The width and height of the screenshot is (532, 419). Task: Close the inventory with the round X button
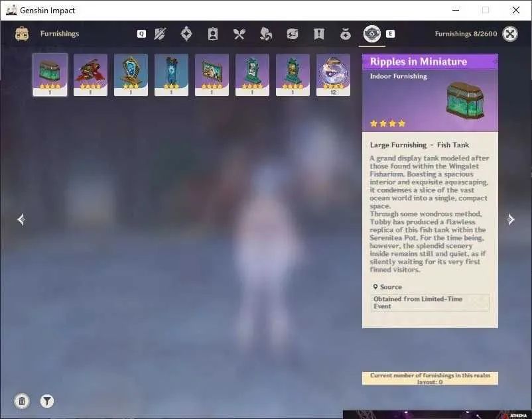[x=510, y=34]
